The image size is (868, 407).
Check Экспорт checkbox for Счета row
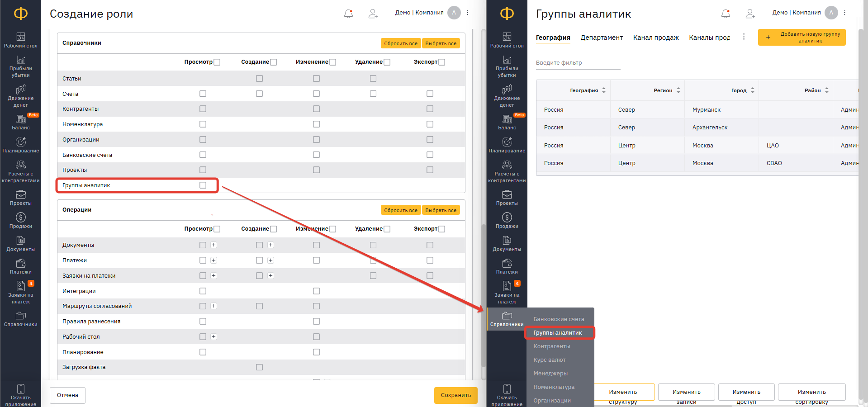click(x=430, y=94)
